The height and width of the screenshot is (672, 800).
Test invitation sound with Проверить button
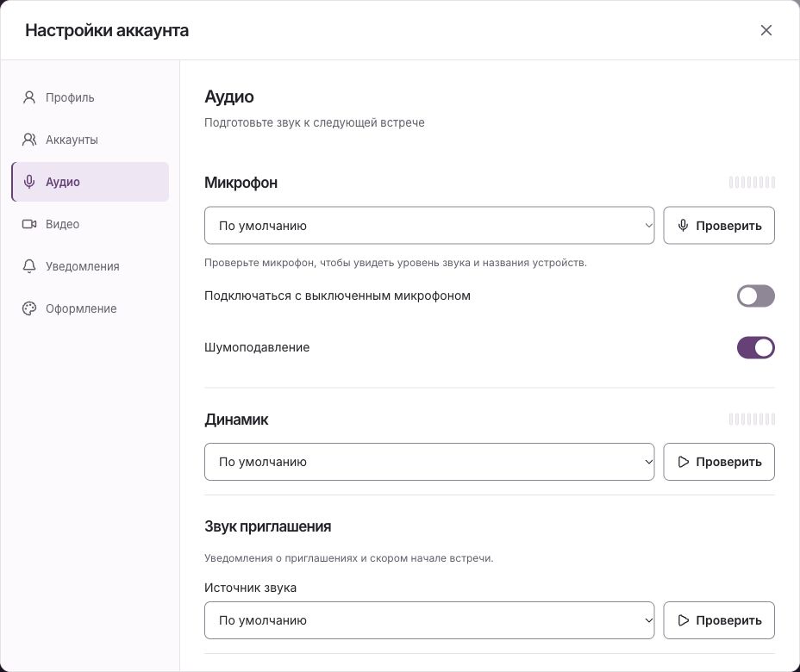pyautogui.click(x=719, y=620)
